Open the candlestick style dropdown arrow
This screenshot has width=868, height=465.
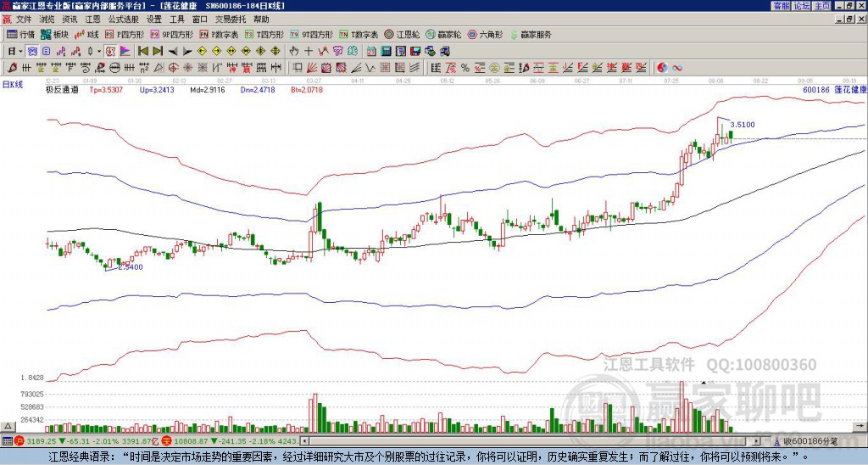(99, 52)
